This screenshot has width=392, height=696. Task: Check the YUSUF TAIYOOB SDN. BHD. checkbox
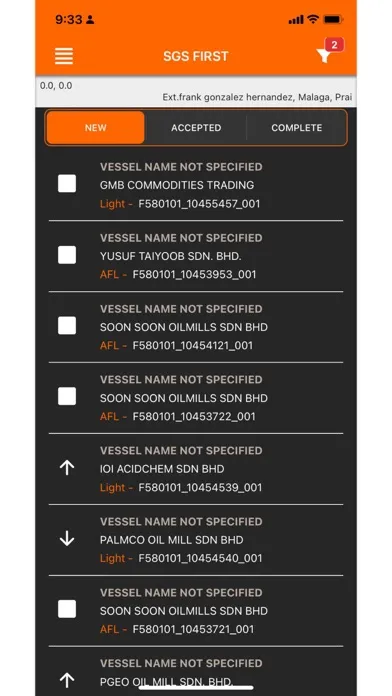67,255
